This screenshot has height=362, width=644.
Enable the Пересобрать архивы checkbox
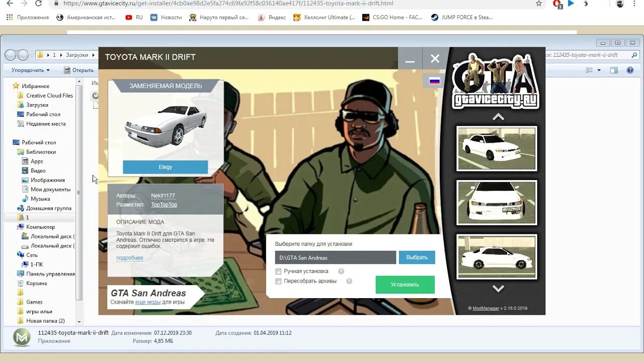(x=278, y=281)
